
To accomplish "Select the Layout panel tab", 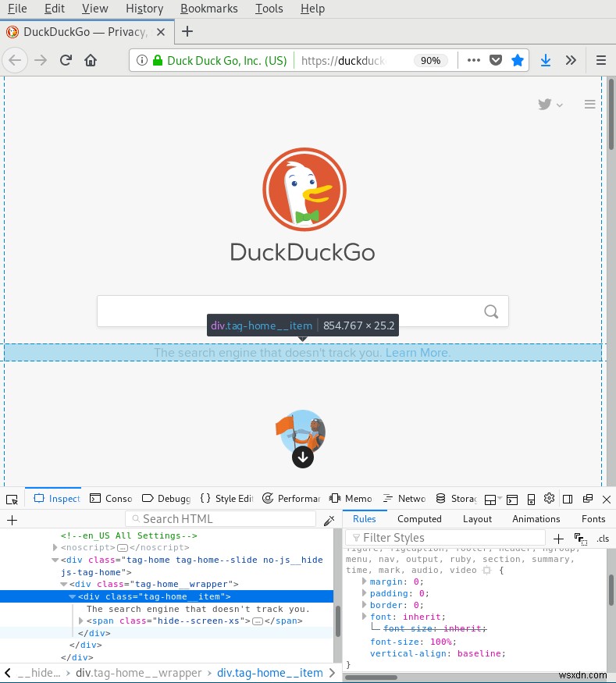I will pos(478,519).
